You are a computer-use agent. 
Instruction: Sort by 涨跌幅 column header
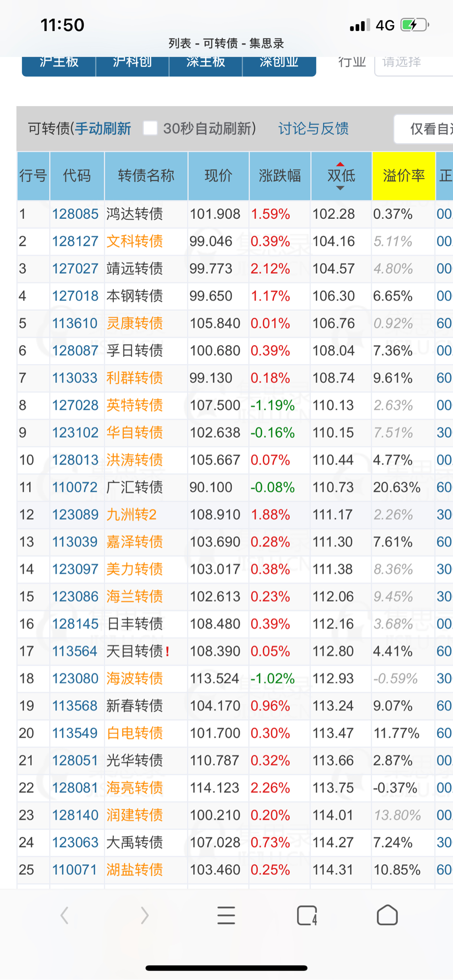[x=280, y=175]
